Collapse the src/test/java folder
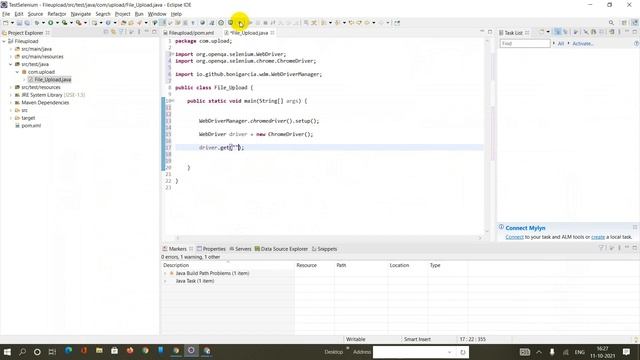Viewport: 640px width, 360px height. [11, 64]
